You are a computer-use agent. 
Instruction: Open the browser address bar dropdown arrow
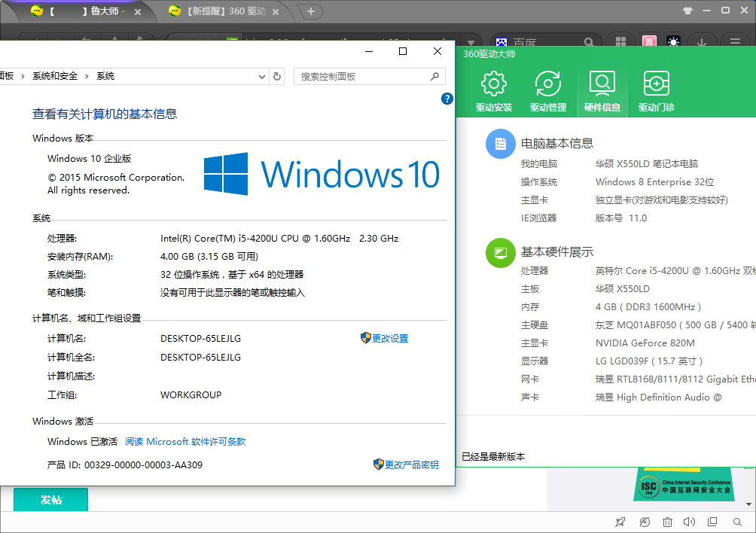click(471, 43)
